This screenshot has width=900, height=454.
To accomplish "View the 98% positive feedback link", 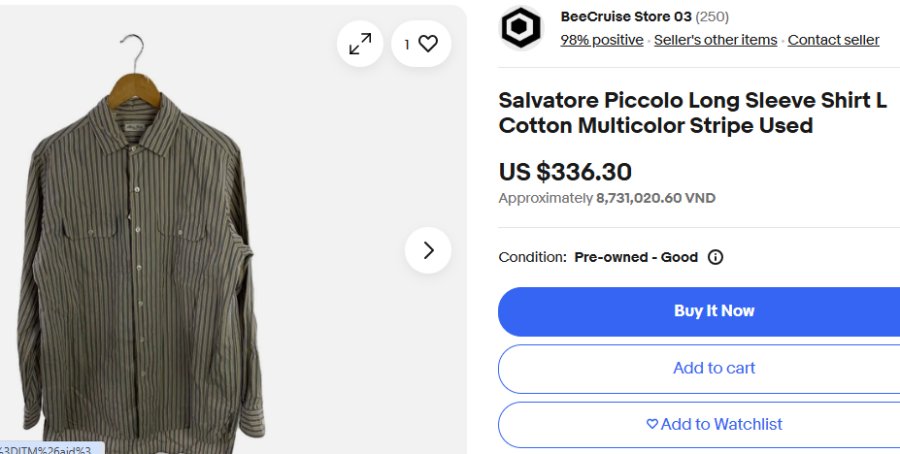I will click(601, 40).
